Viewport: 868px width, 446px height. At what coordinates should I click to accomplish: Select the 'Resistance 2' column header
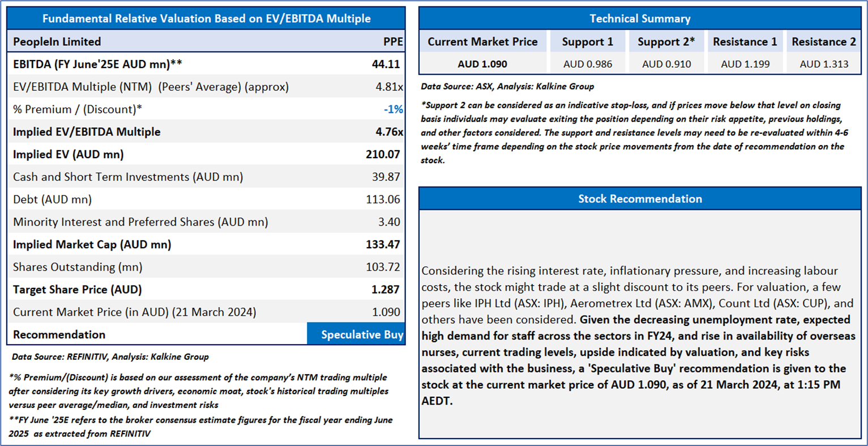coord(824,42)
